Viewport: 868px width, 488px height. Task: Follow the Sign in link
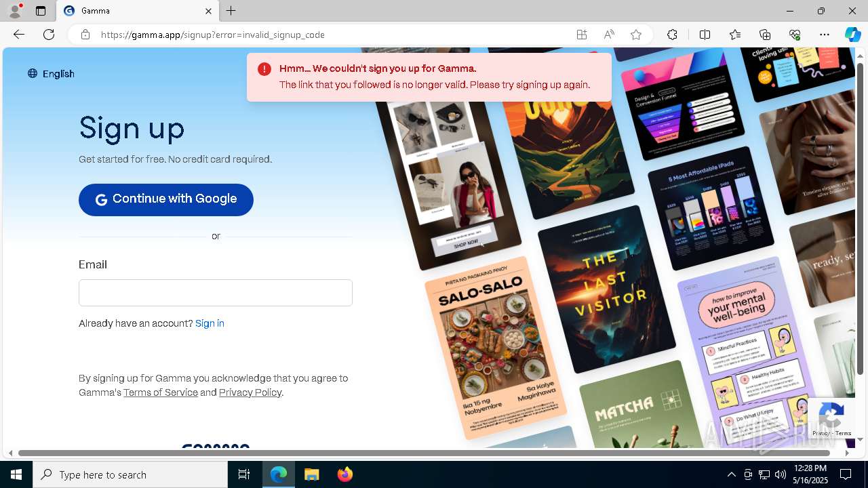210,323
